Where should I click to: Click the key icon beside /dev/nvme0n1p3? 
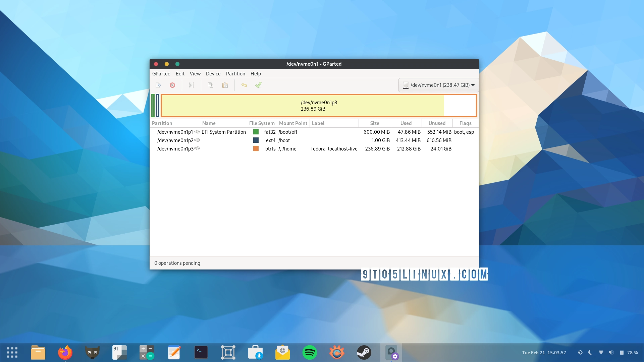(198, 148)
